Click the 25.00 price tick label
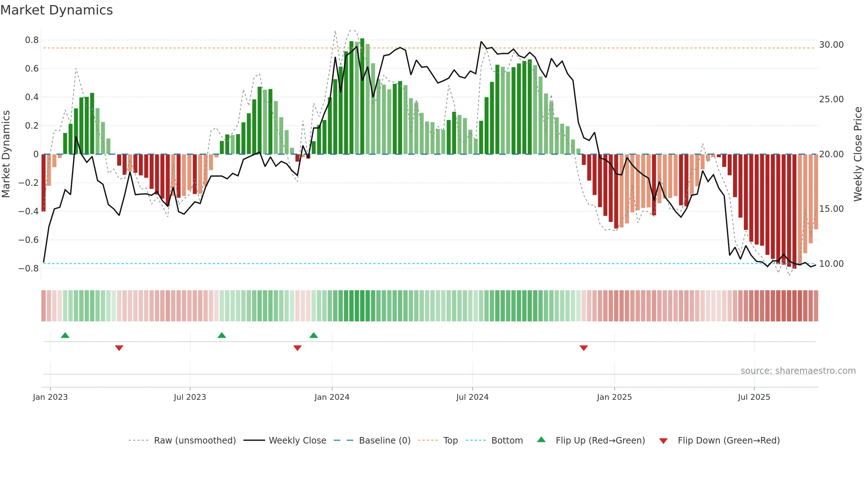Screen dimensions: 868x488 click(x=831, y=99)
